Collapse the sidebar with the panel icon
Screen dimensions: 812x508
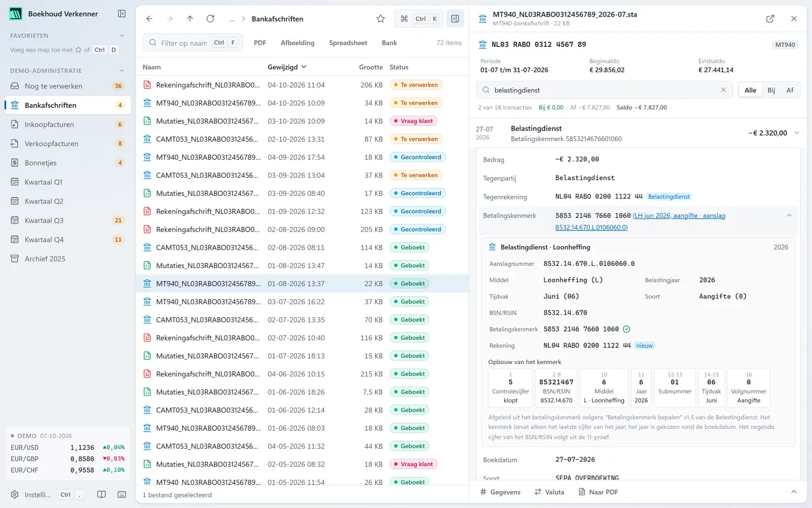coord(122,14)
